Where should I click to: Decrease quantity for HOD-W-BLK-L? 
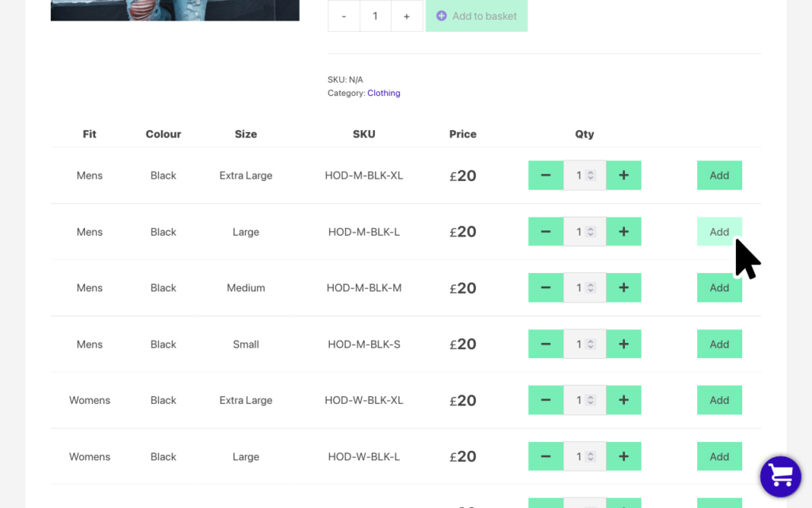(x=546, y=456)
